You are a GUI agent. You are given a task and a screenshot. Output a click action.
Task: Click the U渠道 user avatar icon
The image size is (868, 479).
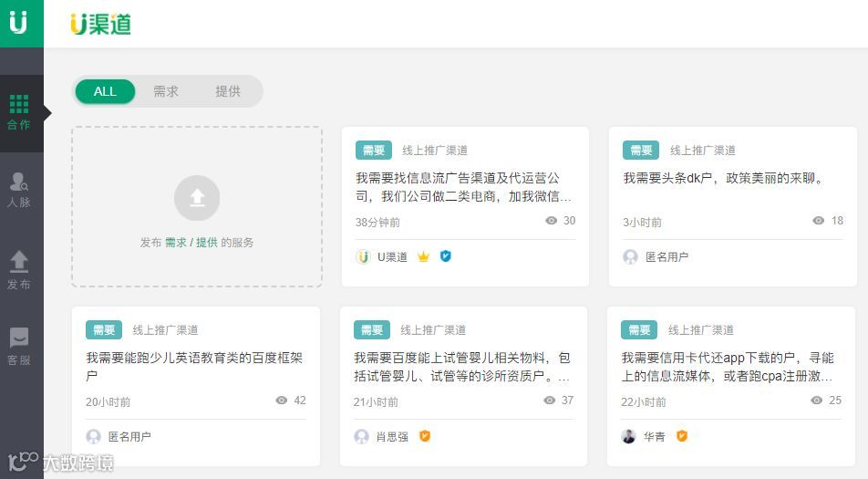(363, 257)
